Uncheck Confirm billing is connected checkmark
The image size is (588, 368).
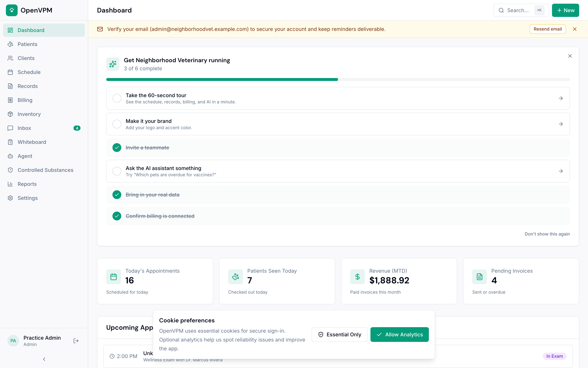[x=117, y=216]
